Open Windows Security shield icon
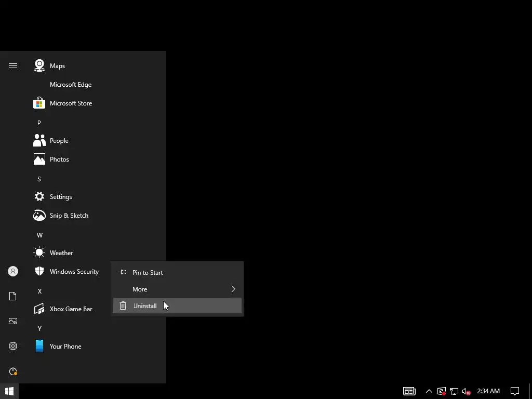This screenshot has height=399, width=532. [x=39, y=271]
